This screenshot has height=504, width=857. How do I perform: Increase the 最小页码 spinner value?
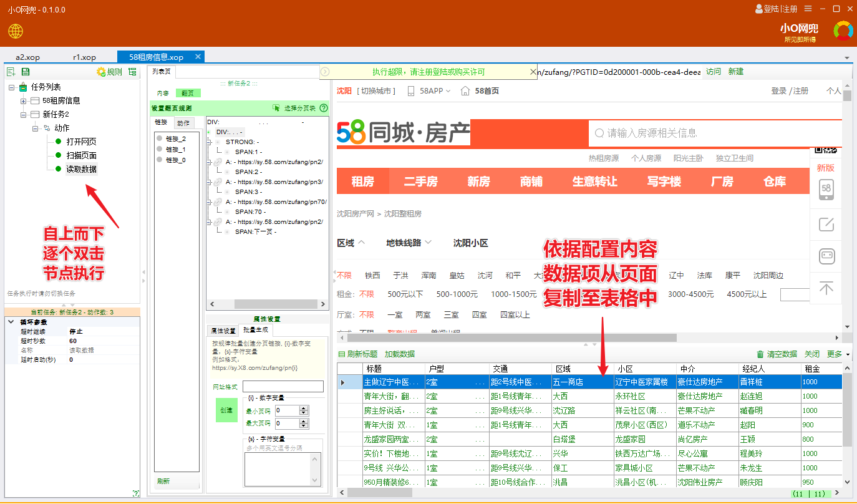(304, 408)
